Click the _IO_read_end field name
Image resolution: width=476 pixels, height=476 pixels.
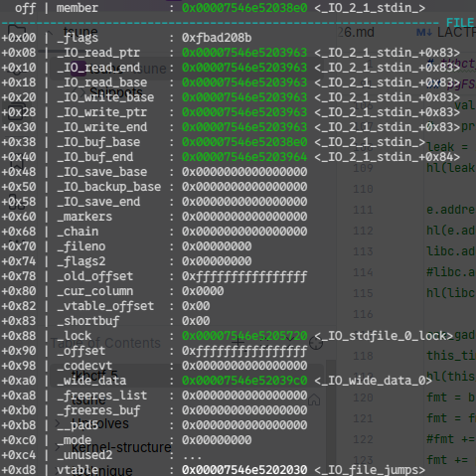pos(98,68)
